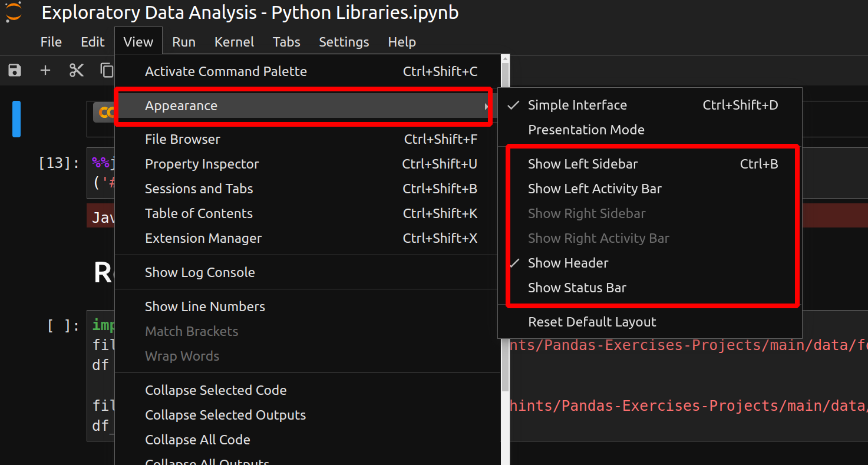Insert a new cell using the plus icon

coord(45,70)
